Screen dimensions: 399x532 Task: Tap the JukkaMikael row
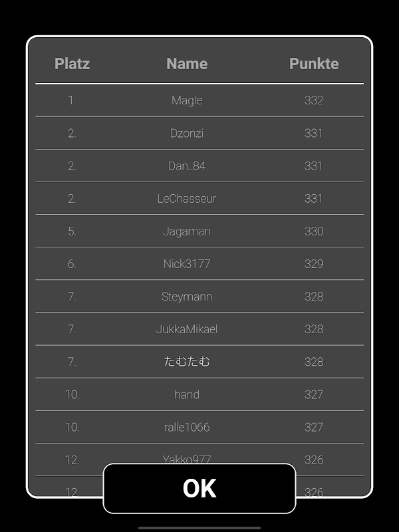pos(187,329)
